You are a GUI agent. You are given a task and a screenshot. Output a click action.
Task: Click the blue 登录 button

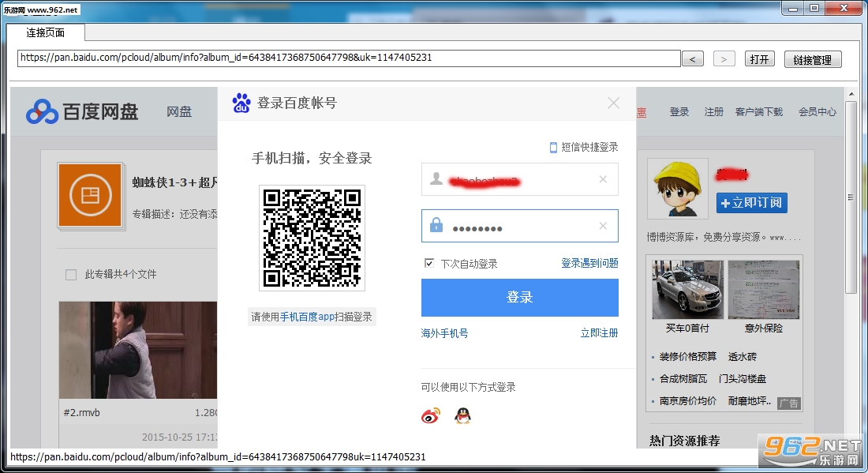pos(519,298)
